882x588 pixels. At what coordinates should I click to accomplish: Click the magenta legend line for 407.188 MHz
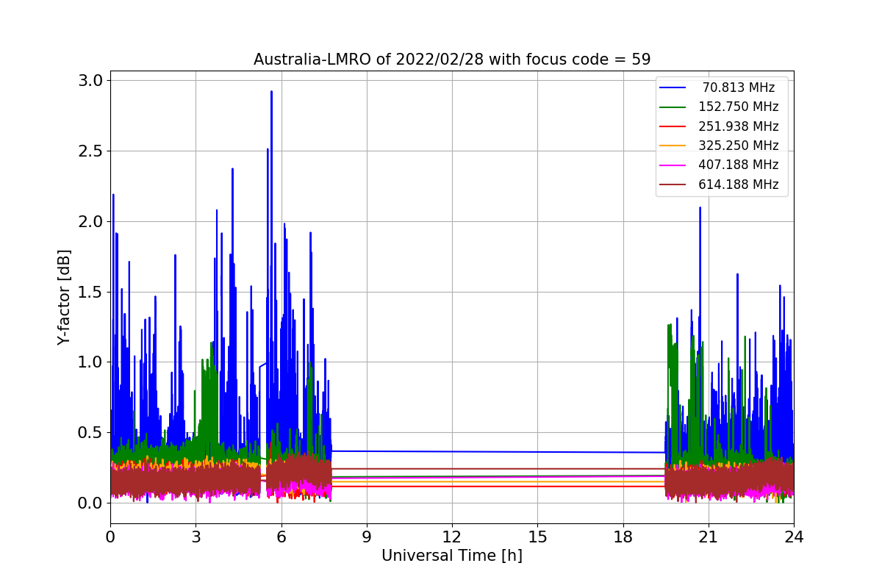pos(673,165)
